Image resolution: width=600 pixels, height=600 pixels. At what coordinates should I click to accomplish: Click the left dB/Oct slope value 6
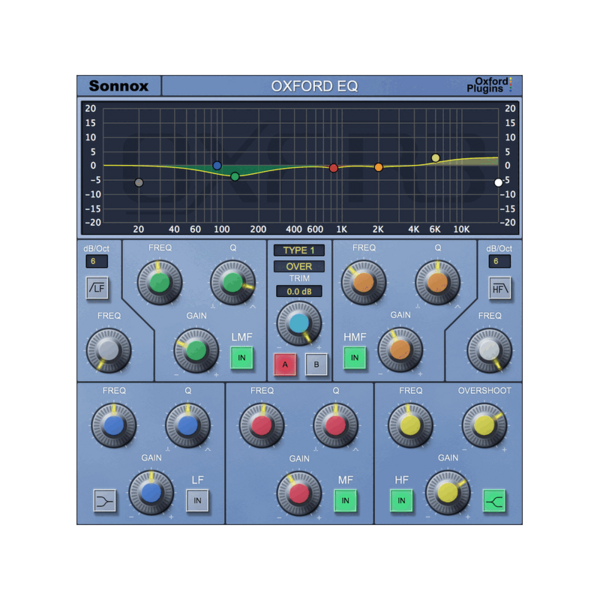pos(97,261)
